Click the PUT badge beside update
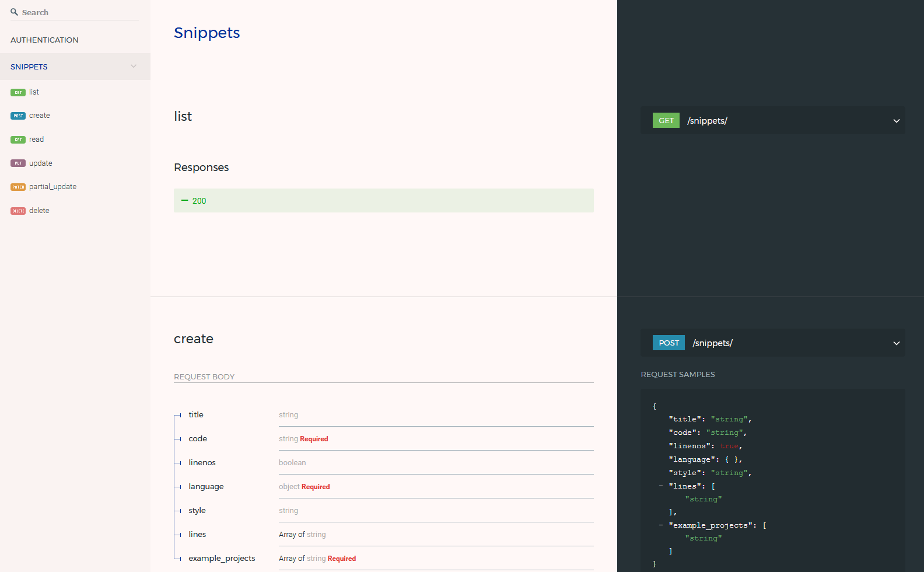 tap(18, 163)
